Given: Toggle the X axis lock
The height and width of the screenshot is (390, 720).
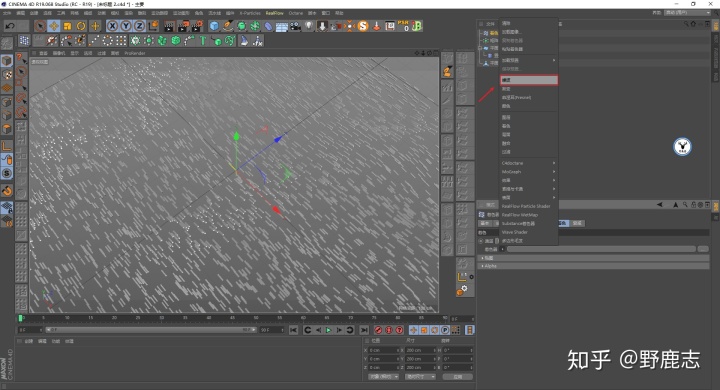Looking at the screenshot, I should [x=112, y=26].
